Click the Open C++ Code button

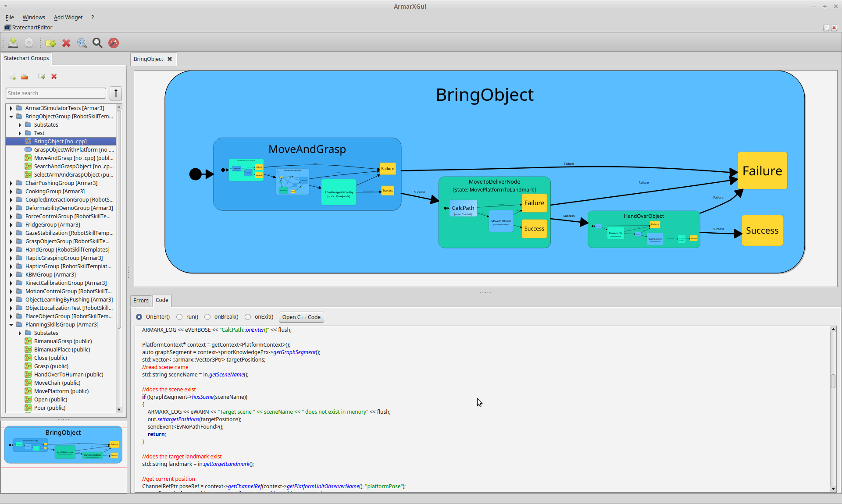coord(301,317)
